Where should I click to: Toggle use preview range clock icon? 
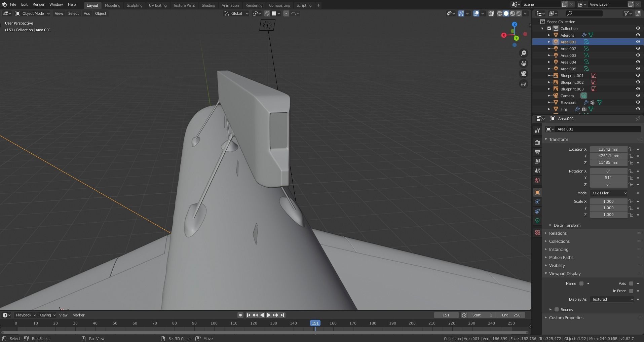click(x=464, y=315)
